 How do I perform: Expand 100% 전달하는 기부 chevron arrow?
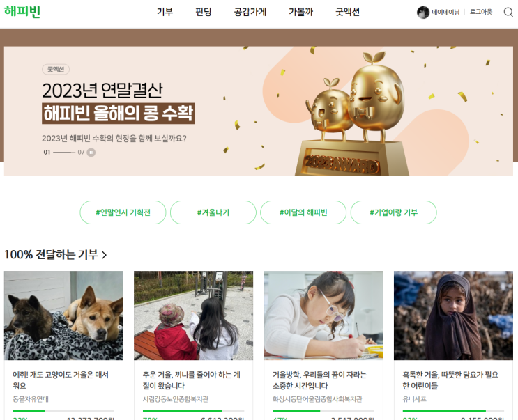click(x=105, y=255)
